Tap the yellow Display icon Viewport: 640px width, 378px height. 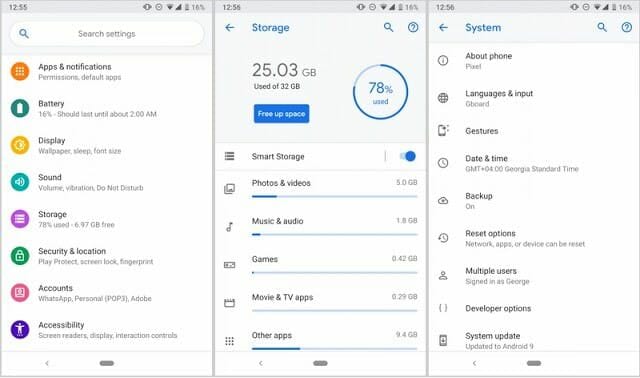click(20, 145)
